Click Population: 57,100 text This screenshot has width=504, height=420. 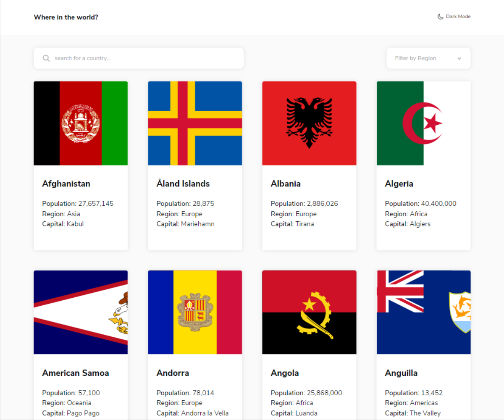point(71,393)
